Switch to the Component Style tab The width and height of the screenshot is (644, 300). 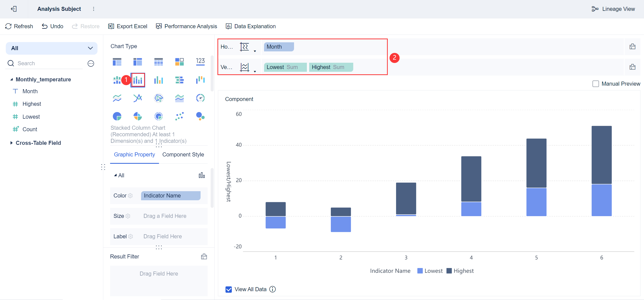click(x=183, y=154)
